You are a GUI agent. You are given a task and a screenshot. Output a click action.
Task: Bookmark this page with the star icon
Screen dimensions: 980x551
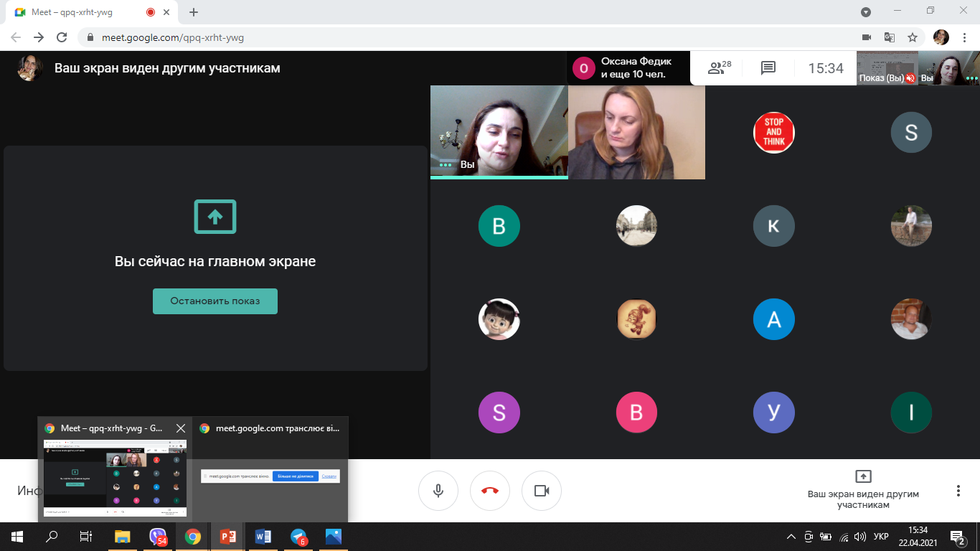[913, 37]
